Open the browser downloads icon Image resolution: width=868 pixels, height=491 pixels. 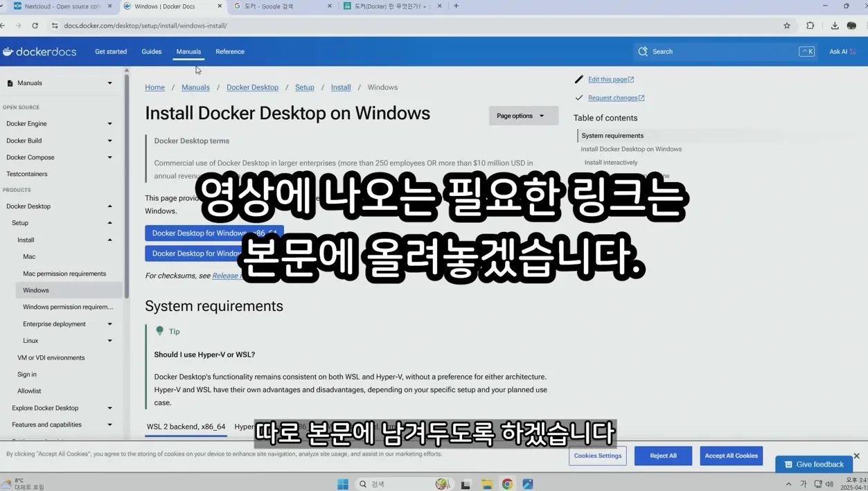tap(834, 26)
